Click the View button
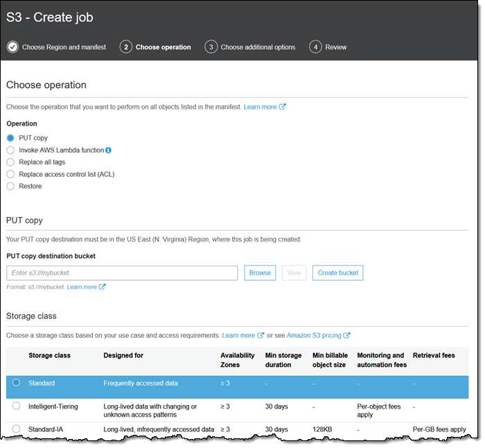Viewport: 485px width, 448px height. (x=294, y=273)
